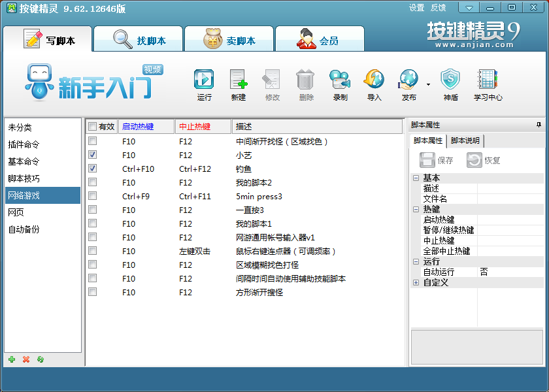This screenshot has height=392, width=549.
Task: Click the 反馈 feedback link
Action: point(438,8)
